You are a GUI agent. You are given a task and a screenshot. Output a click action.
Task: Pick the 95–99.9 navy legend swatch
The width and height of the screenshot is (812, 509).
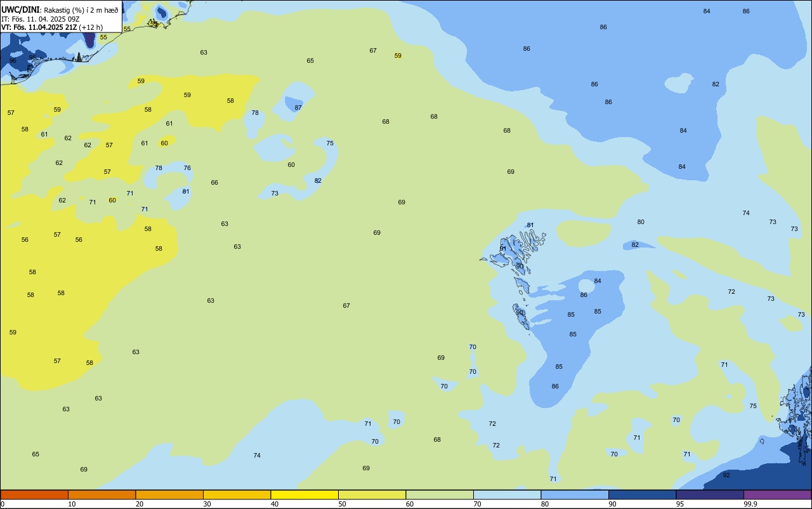click(710, 494)
